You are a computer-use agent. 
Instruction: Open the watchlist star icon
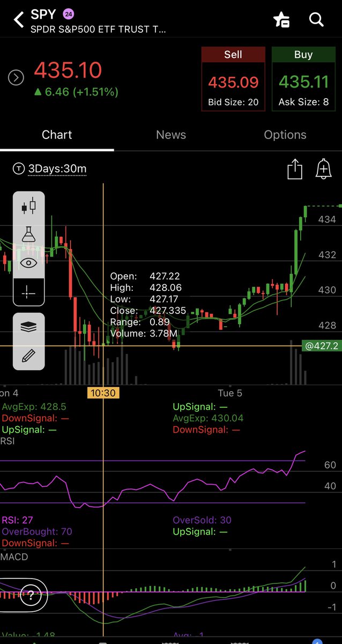click(281, 20)
